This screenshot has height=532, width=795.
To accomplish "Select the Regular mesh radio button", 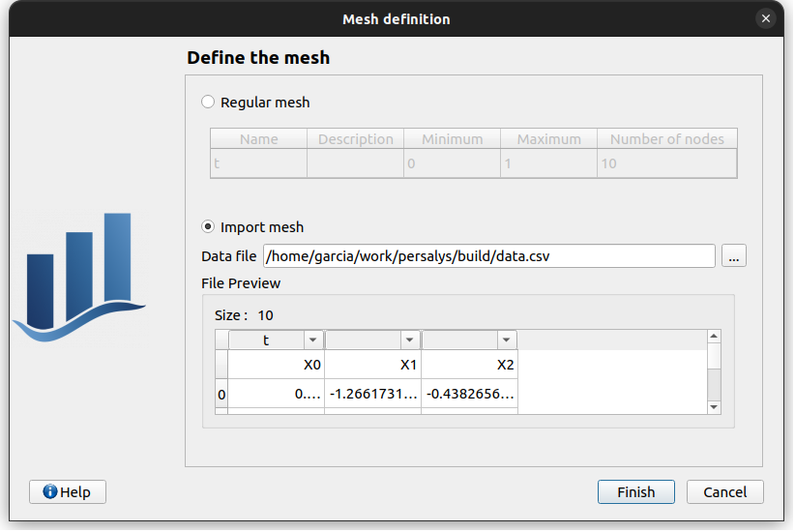I will point(208,102).
